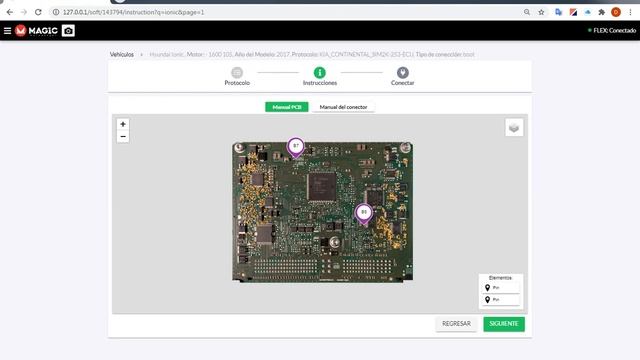This screenshot has width=640, height=360.
Task: Click the blue cloud extension icon
Action: pos(587,12)
